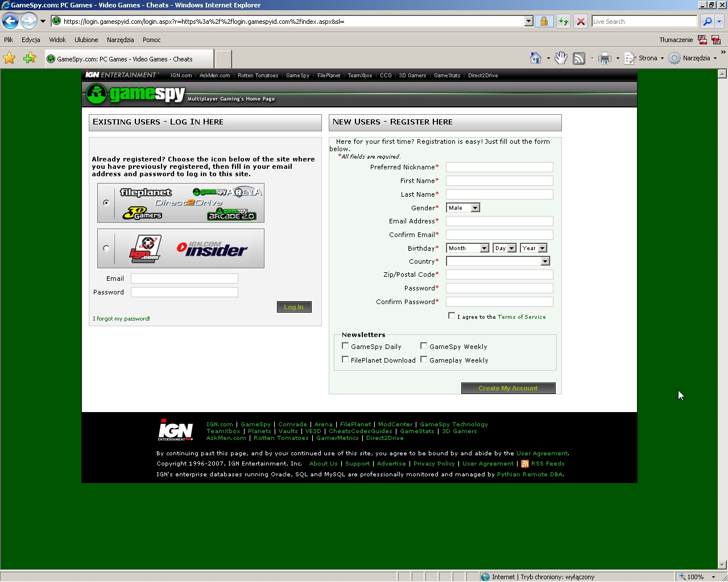Click the hand icon in command bar
The width and height of the screenshot is (728, 582).
coord(561,58)
